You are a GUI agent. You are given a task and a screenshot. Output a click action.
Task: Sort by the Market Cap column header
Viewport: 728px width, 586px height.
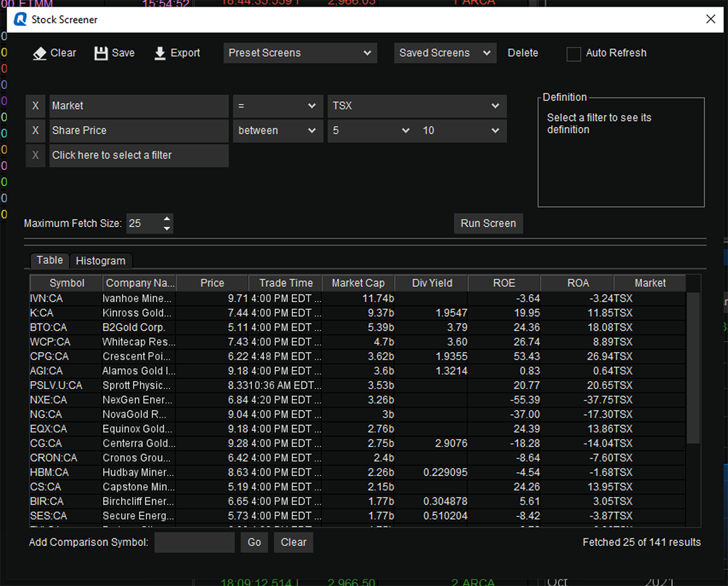[x=358, y=283]
